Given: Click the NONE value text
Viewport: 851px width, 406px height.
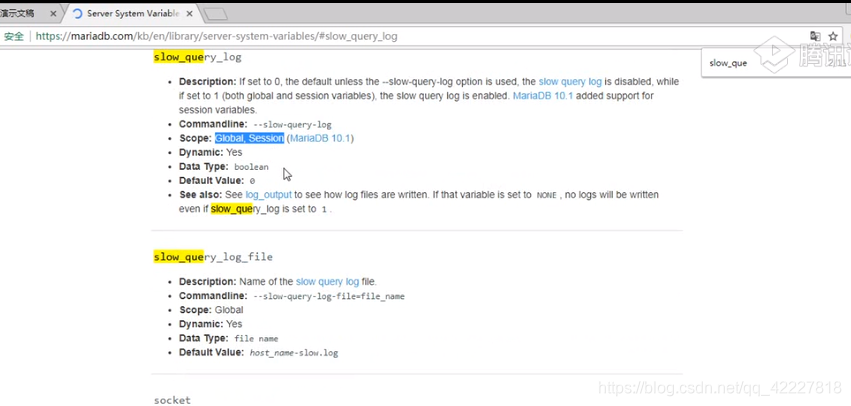Looking at the screenshot, I should [547, 195].
